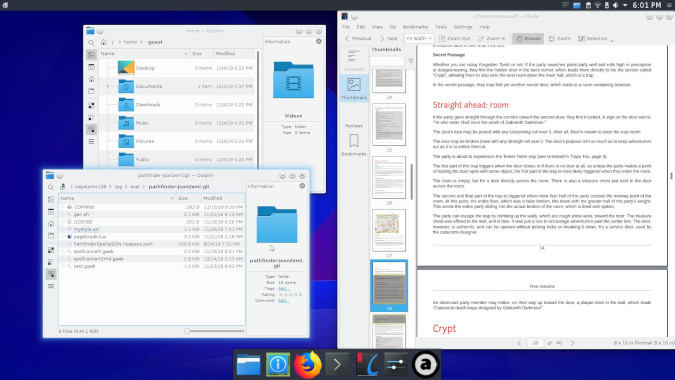Click search icon in Home Dolphin window
The width and height of the screenshot is (675, 380).
pos(91,43)
